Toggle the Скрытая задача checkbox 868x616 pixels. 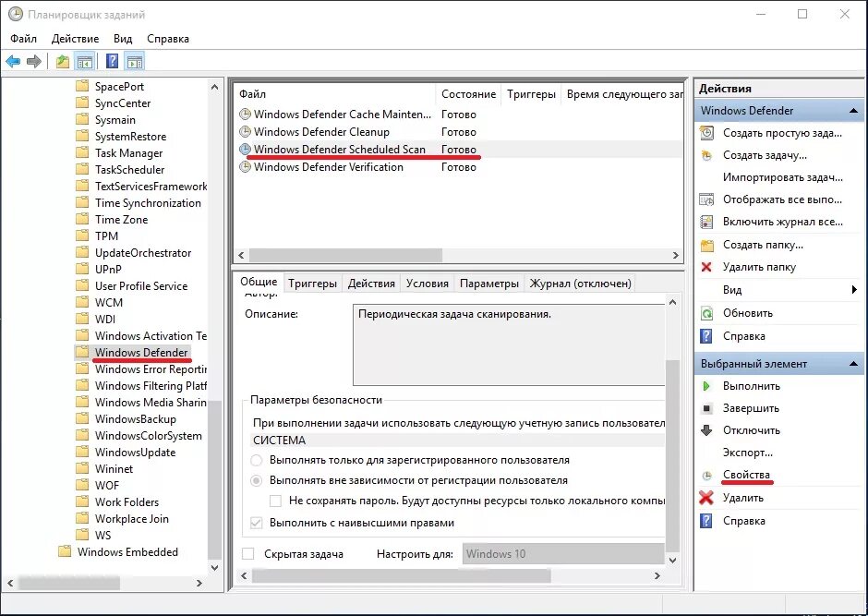(248, 553)
